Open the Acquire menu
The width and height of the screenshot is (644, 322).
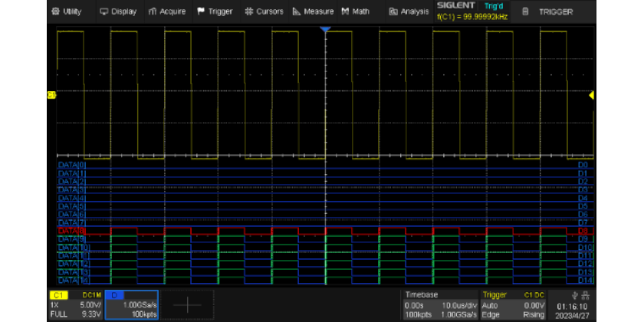click(167, 11)
